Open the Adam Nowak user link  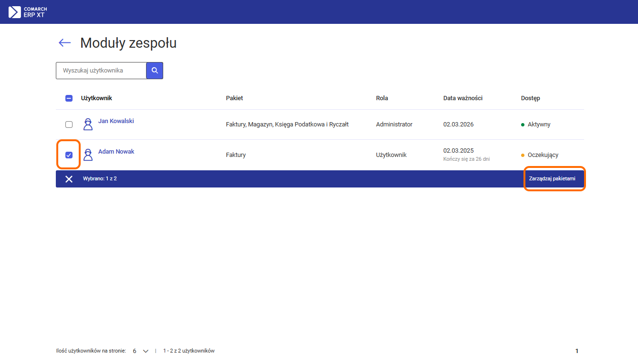[x=116, y=152]
